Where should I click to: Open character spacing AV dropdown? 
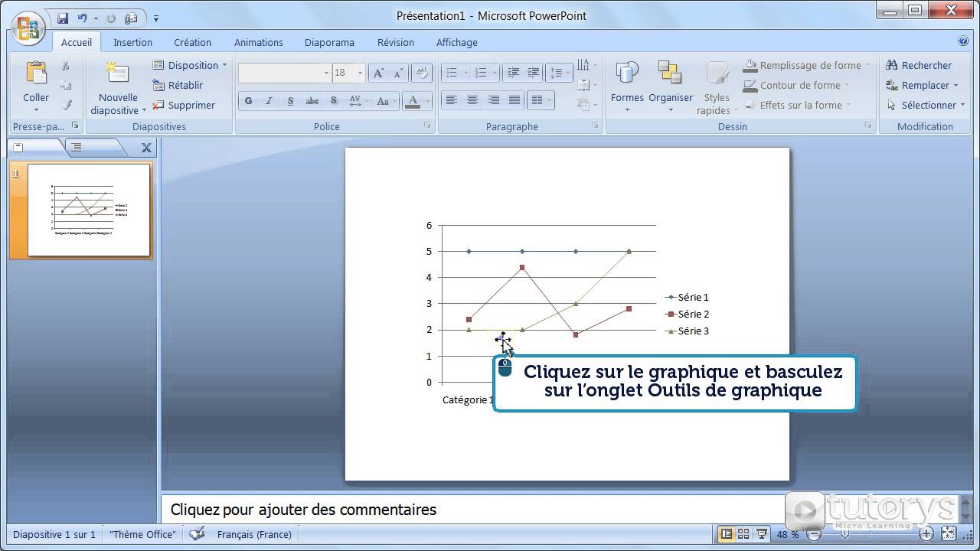pyautogui.click(x=358, y=101)
